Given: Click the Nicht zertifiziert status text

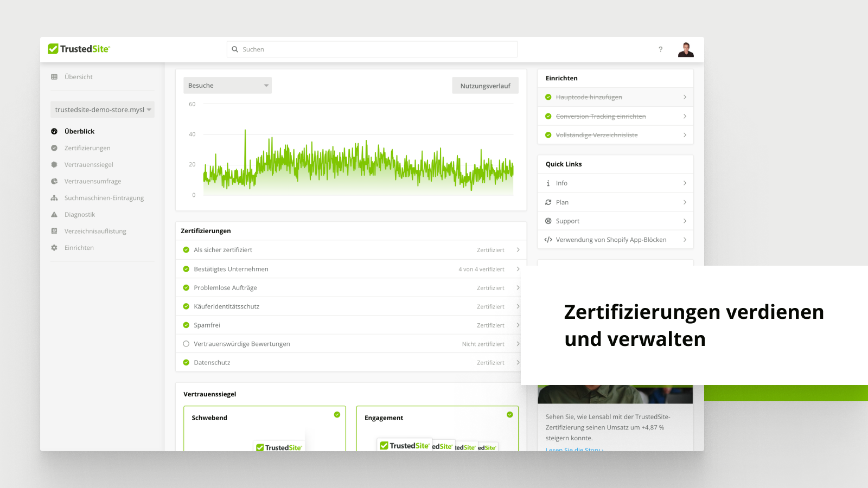Looking at the screenshot, I should coord(483,344).
